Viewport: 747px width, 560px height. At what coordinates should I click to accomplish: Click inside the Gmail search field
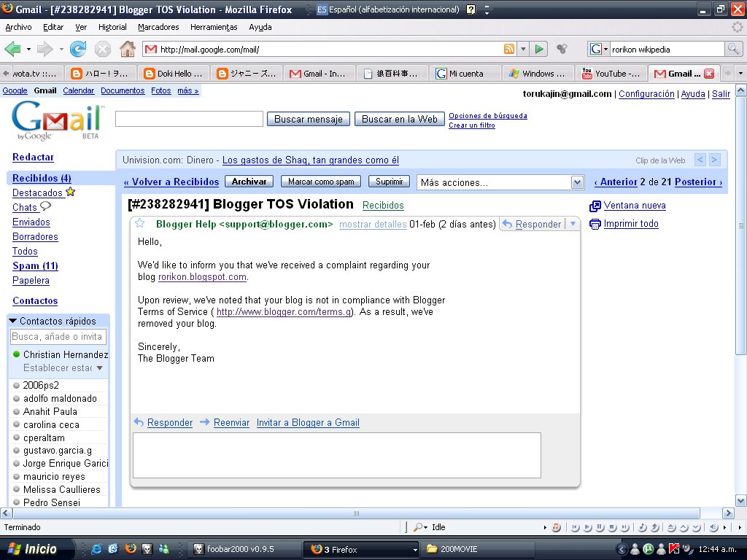tap(189, 119)
